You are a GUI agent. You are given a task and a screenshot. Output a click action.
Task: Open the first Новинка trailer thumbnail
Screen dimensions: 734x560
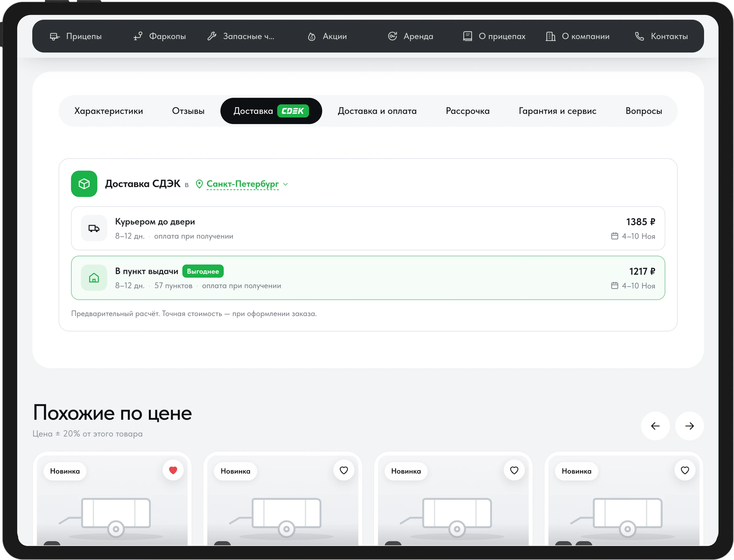(112, 501)
